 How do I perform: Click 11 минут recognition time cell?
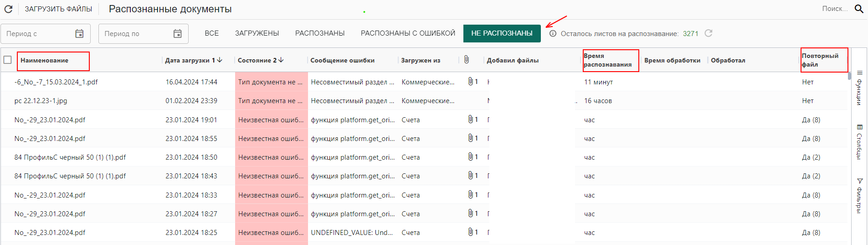click(x=598, y=82)
